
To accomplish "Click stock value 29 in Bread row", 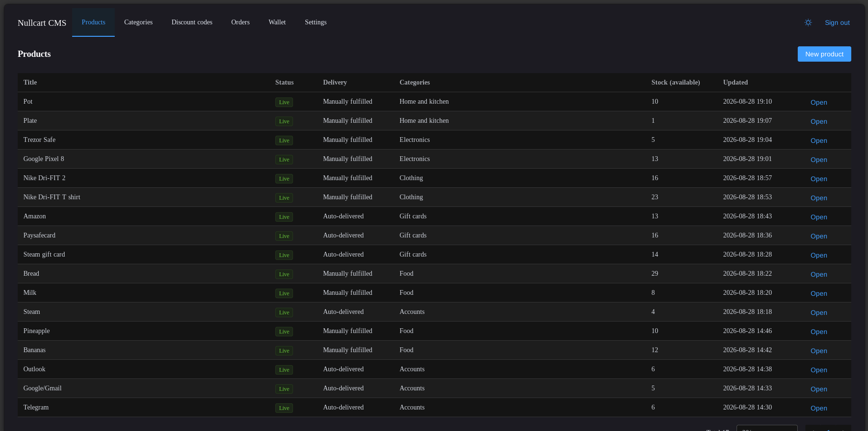I will coord(654,273).
